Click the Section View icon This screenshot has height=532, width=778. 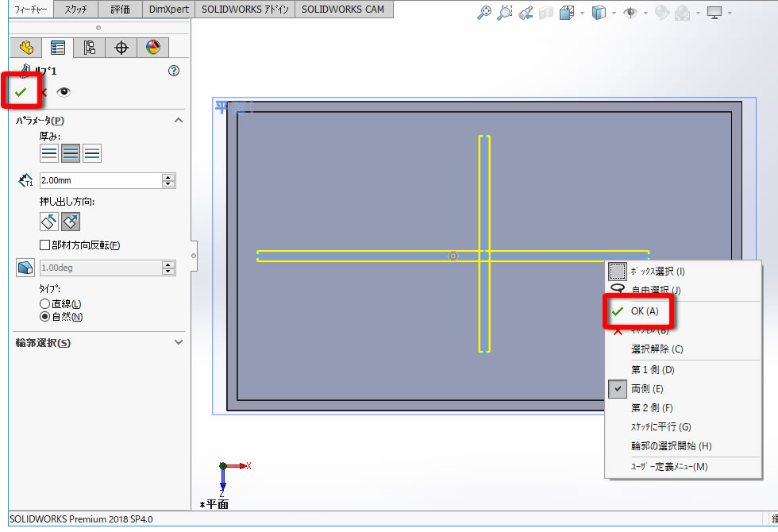coord(546,13)
